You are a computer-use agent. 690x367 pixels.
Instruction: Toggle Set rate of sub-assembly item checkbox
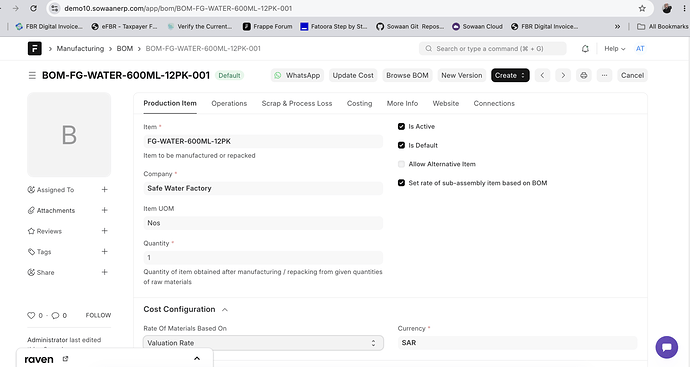(x=401, y=183)
